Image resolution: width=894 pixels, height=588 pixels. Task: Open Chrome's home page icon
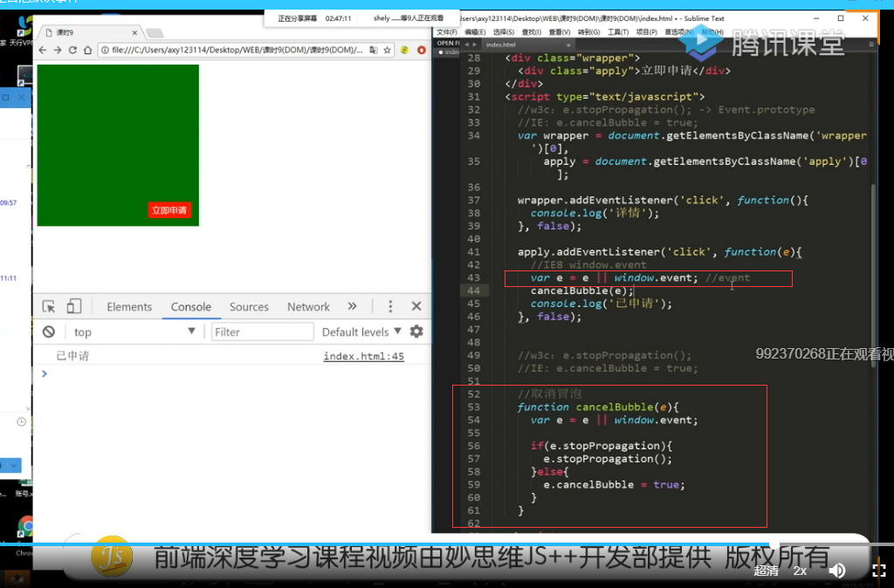coord(88,50)
